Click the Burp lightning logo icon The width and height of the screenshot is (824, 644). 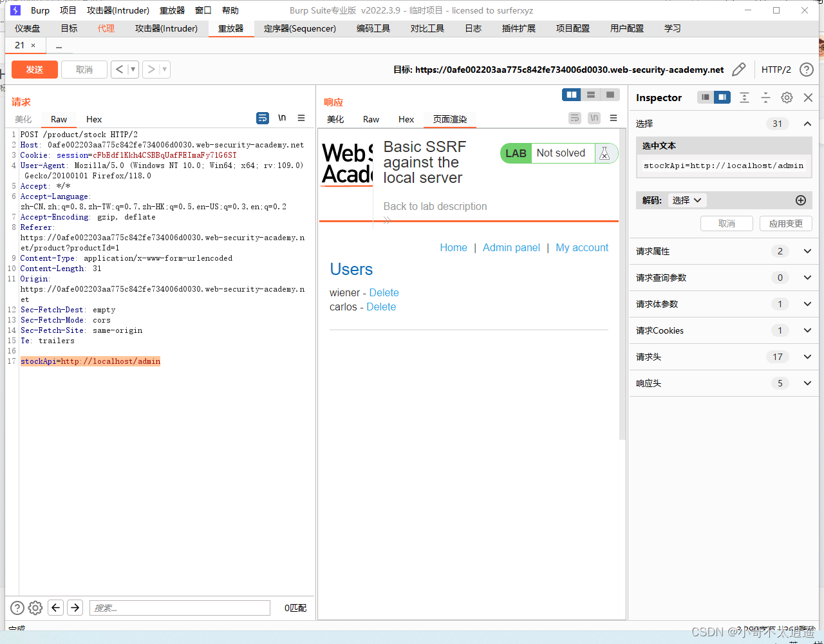[x=15, y=10]
